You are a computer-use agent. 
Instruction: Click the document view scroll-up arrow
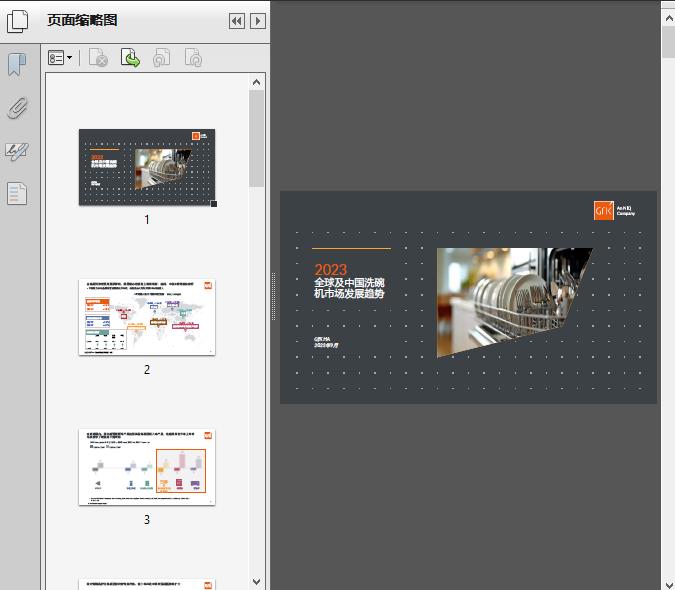[x=669, y=18]
